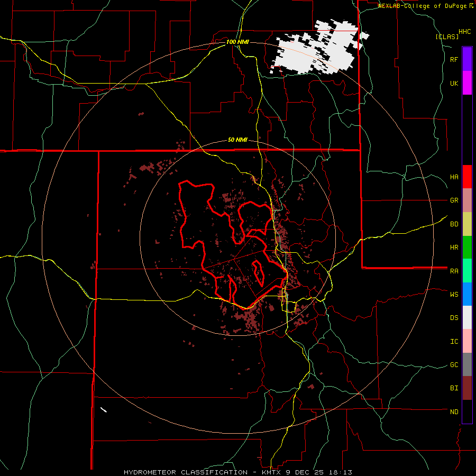Click the HR legend label
476x476 pixels.
tap(454, 248)
